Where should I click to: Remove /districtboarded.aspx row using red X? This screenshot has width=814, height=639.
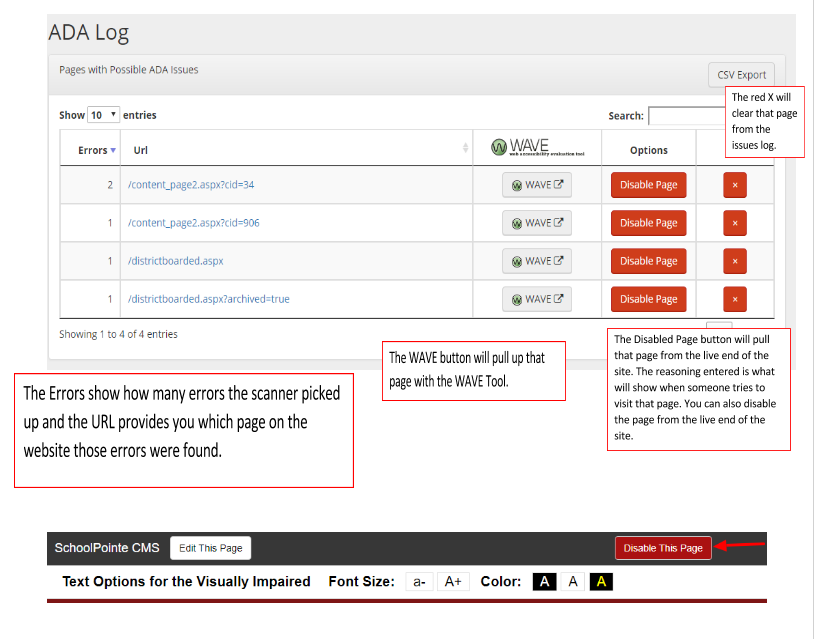click(x=734, y=261)
